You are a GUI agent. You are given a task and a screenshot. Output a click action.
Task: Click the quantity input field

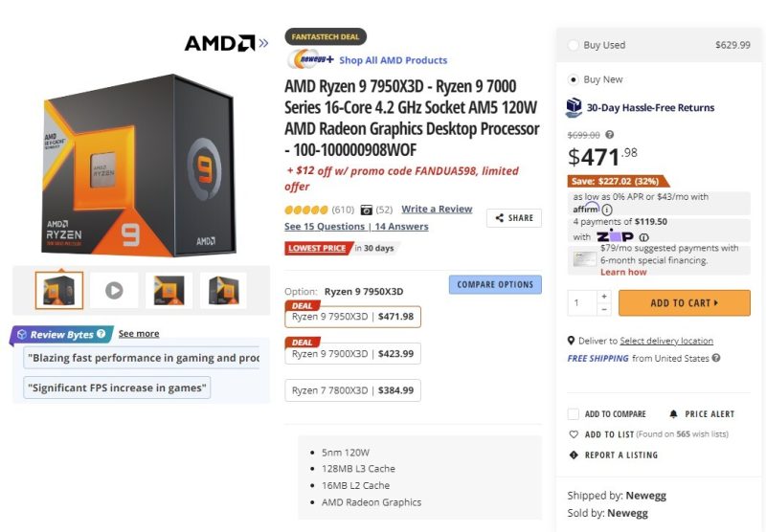[x=582, y=303]
